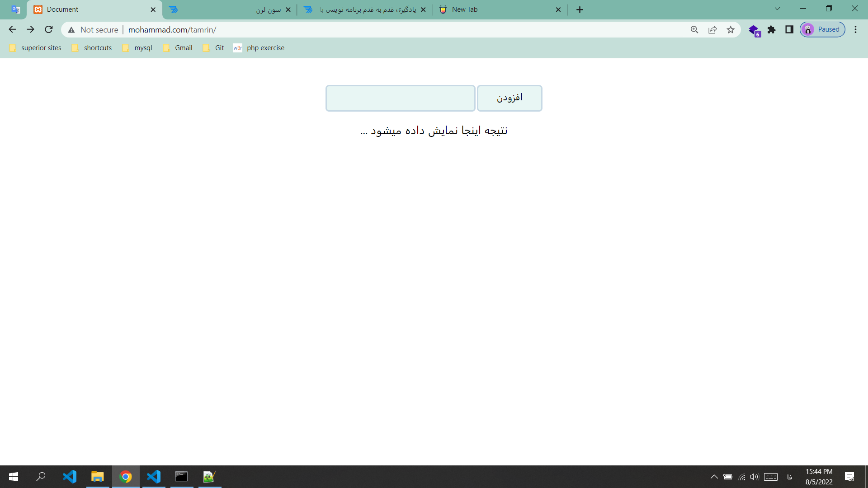Viewport: 868px width, 488px height.
Task: Open the zoom magnifier icon in address bar
Action: (x=694, y=30)
